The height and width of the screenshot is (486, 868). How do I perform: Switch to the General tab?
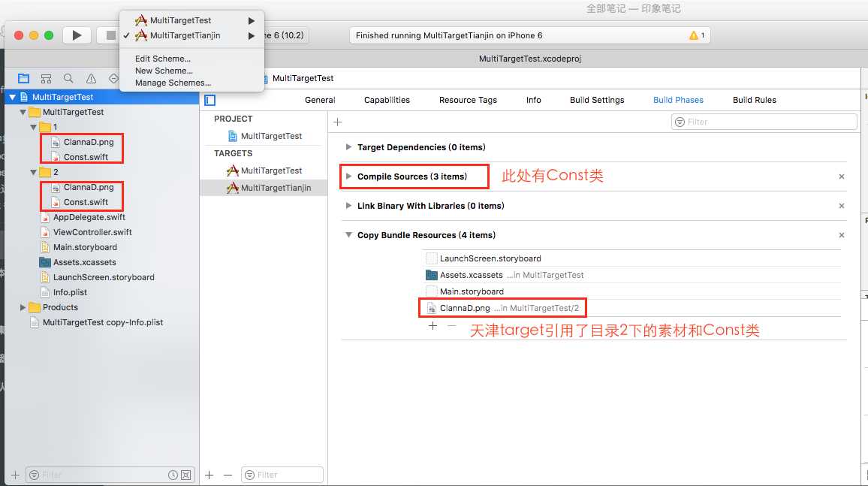click(x=320, y=100)
